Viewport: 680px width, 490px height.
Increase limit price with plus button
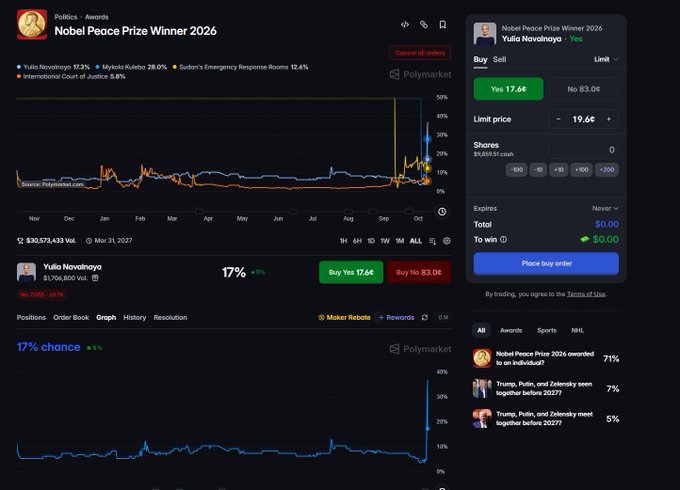click(x=609, y=119)
